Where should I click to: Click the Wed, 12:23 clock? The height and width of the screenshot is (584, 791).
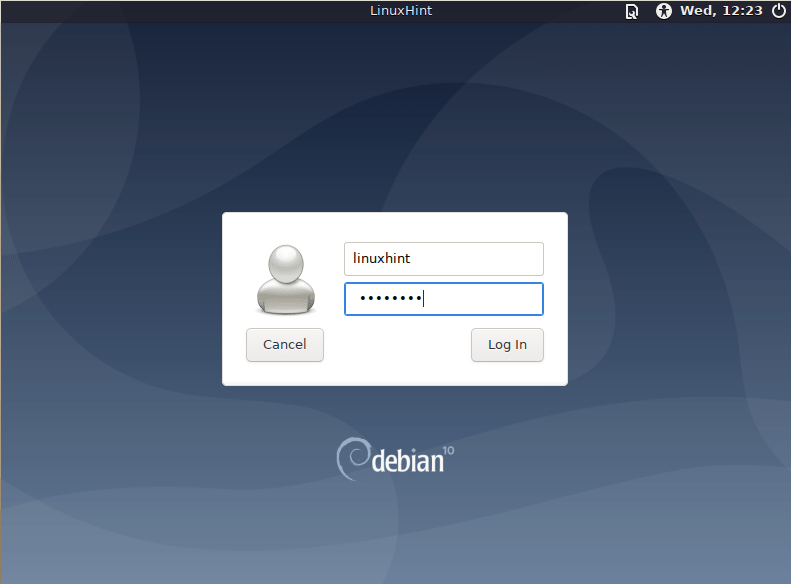tap(721, 11)
